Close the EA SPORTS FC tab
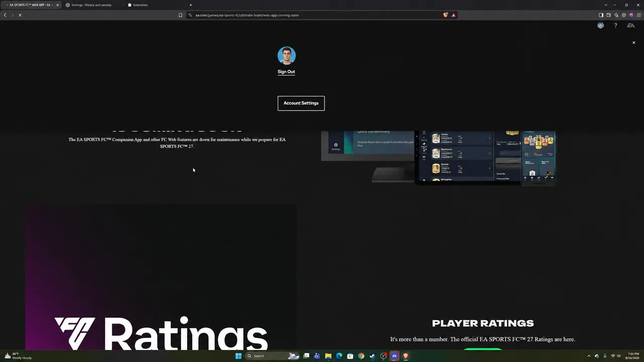The image size is (644, 362). point(57,5)
